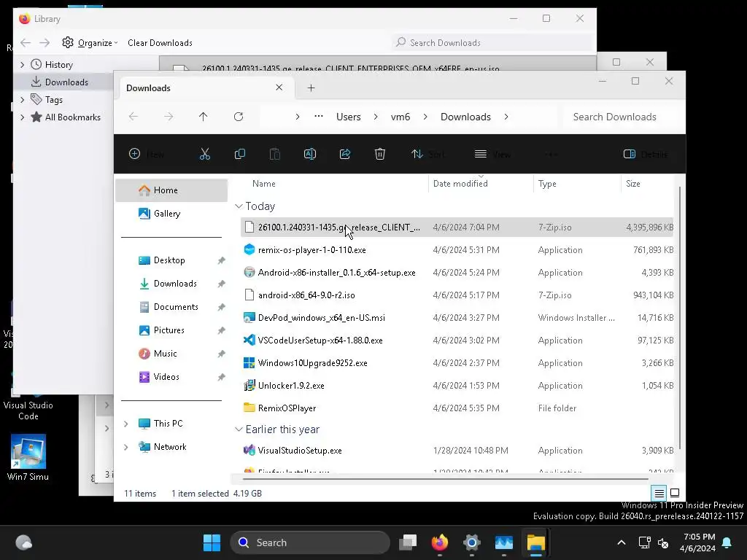This screenshot has height=560, width=747.
Task: Open Task View from the taskbar
Action: pyautogui.click(x=408, y=542)
